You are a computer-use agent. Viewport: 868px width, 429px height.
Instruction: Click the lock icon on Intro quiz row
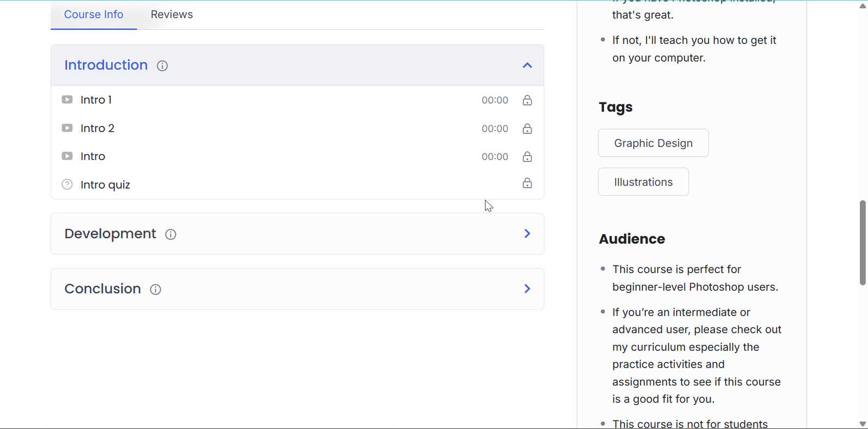pos(527,183)
